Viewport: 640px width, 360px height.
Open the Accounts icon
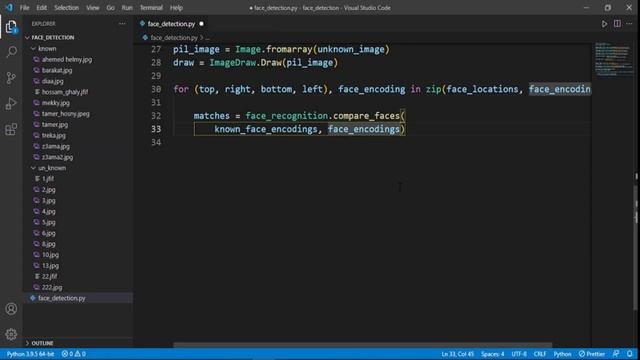coord(11,309)
